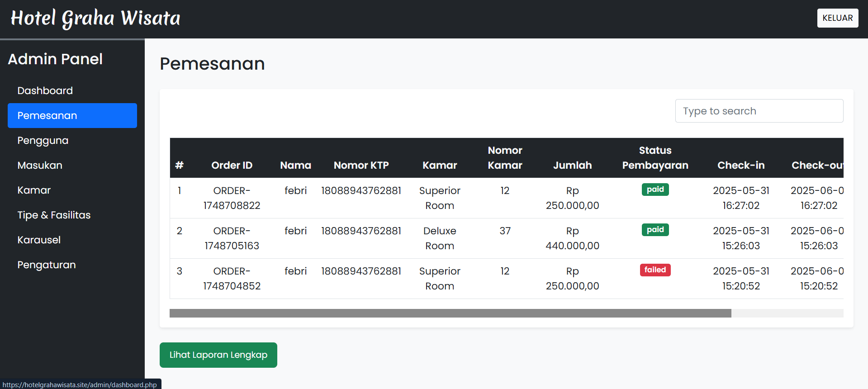Click the Status Pembayaran column header

(x=655, y=158)
